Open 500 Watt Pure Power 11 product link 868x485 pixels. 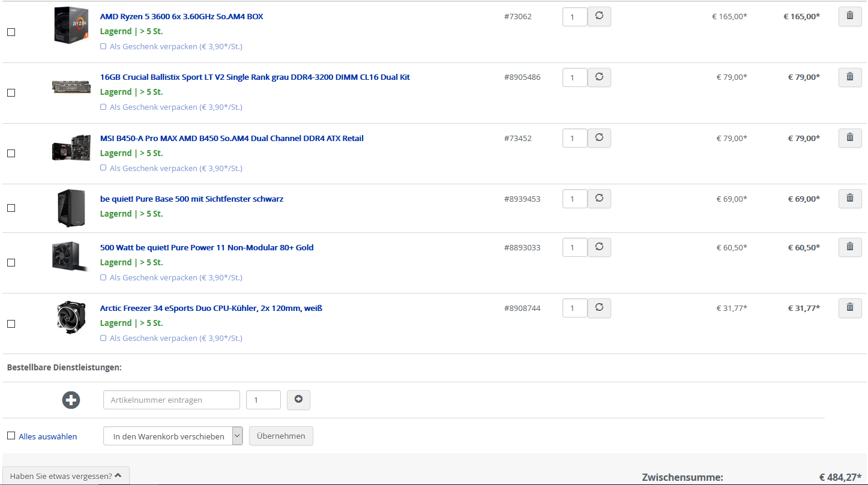coord(206,247)
